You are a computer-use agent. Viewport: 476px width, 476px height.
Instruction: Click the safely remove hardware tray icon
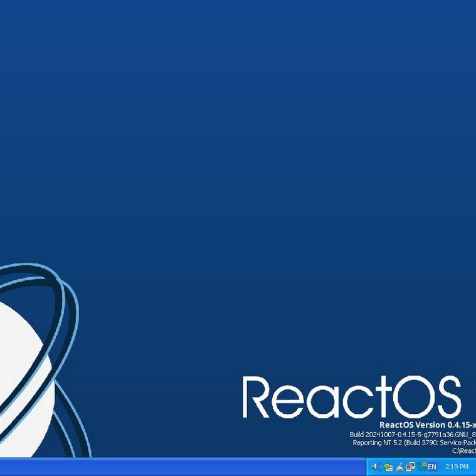click(x=388, y=467)
